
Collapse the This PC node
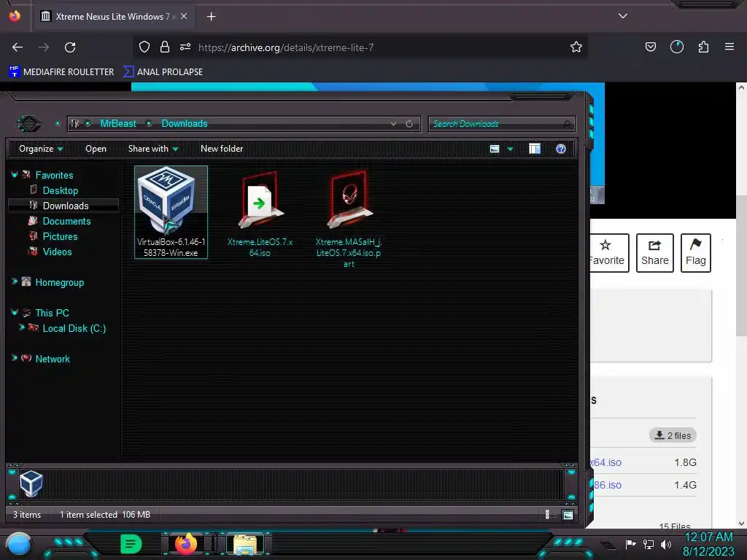(15, 312)
